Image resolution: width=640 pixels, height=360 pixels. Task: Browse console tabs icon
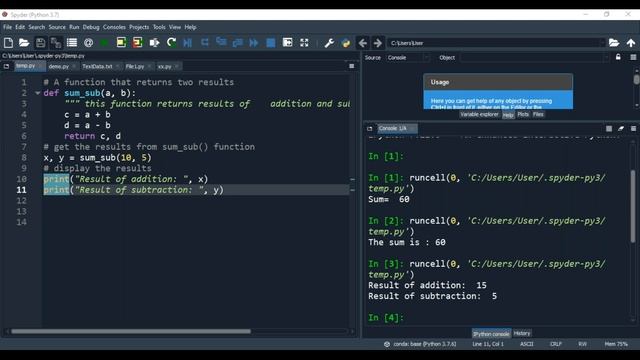tap(370, 129)
